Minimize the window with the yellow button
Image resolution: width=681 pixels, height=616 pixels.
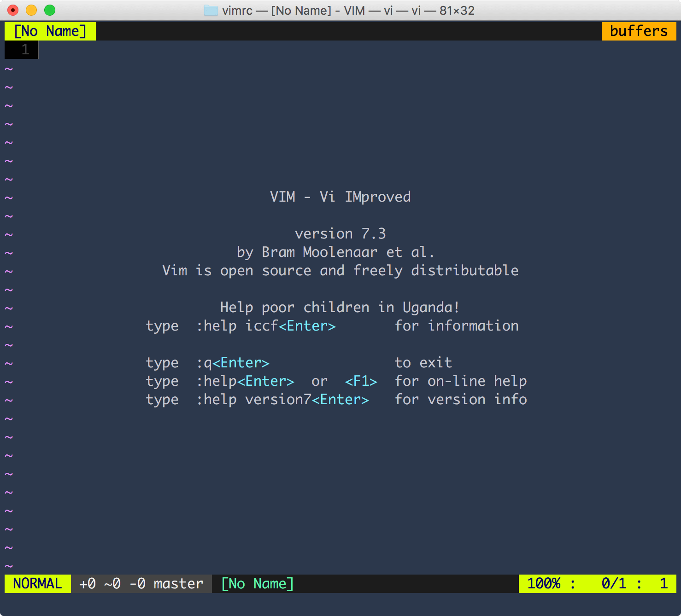click(x=31, y=10)
